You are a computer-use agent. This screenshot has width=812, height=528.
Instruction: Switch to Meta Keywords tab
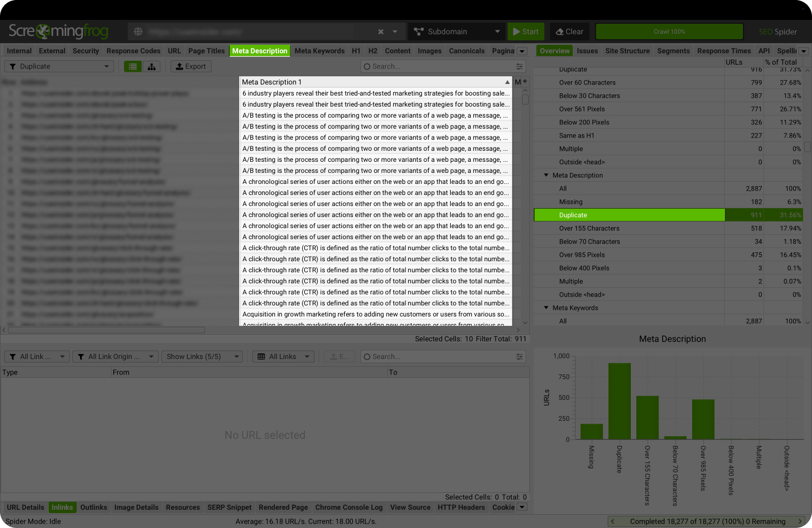click(x=319, y=51)
